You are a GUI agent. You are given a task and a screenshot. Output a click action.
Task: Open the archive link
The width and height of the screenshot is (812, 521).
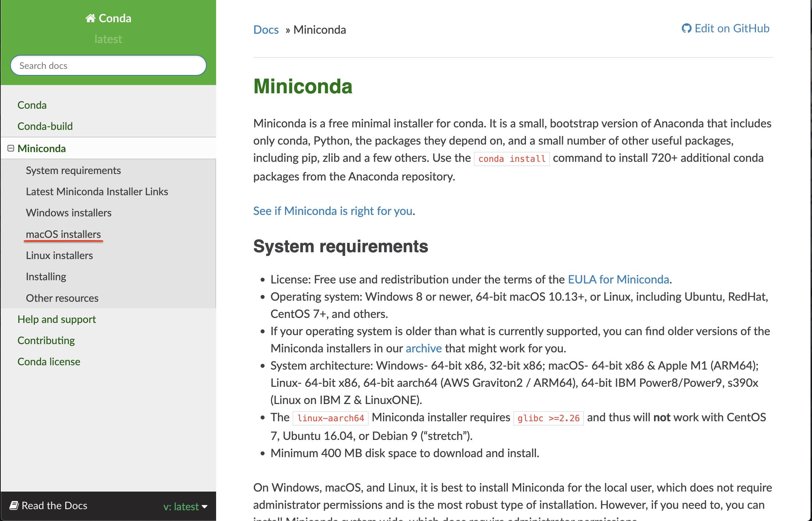(423, 348)
